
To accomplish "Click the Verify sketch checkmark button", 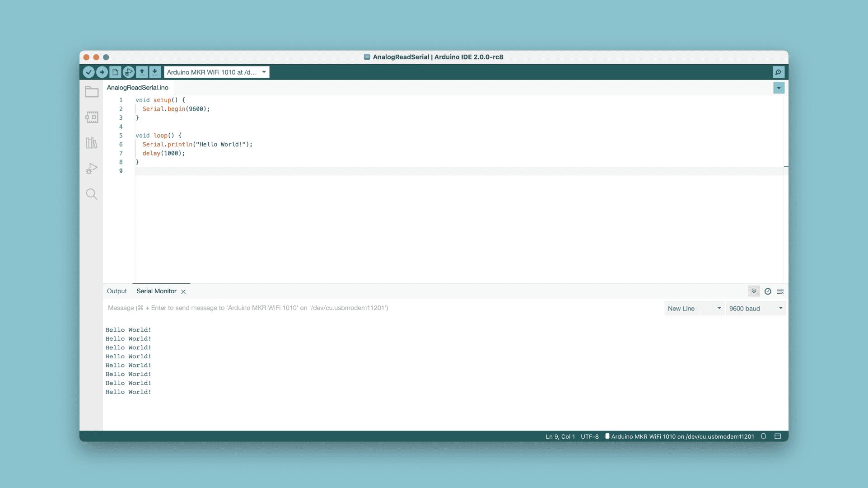I will (x=89, y=72).
